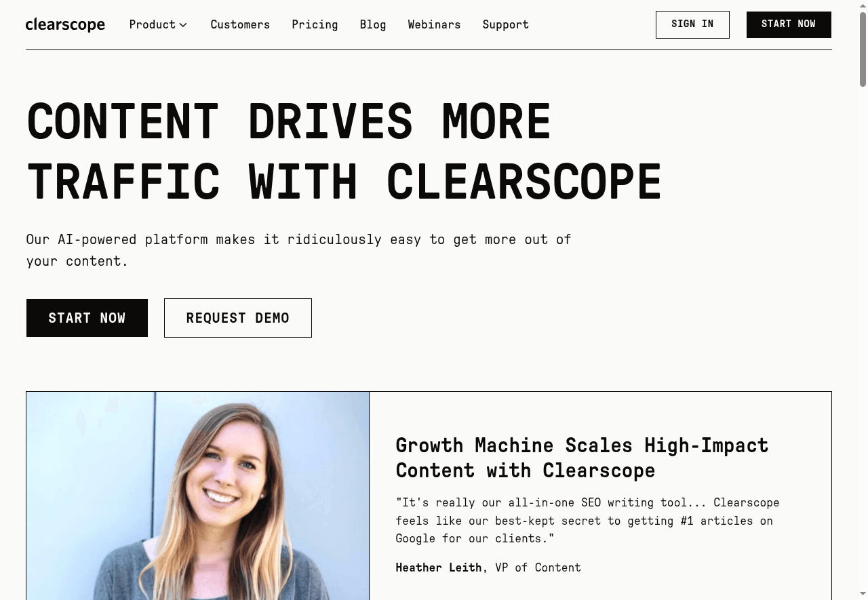This screenshot has height=600, width=868.
Task: Click the hero START NOW button
Action: coord(87,317)
